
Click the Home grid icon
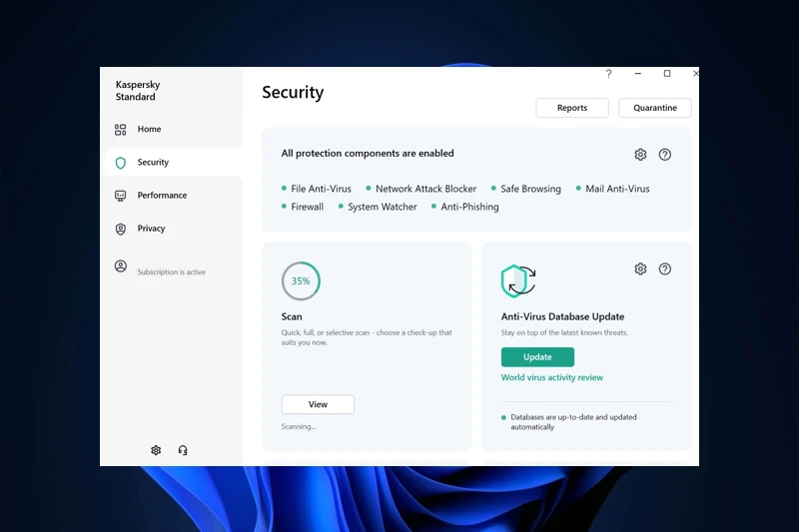(x=120, y=130)
